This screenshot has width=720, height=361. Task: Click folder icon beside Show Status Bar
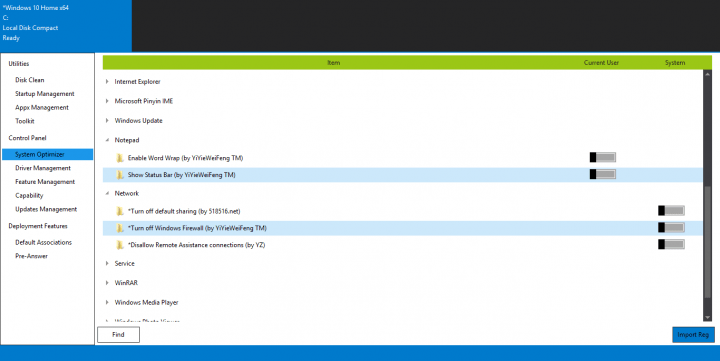click(x=120, y=175)
